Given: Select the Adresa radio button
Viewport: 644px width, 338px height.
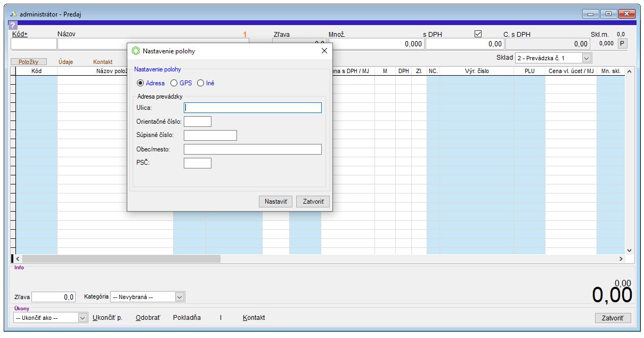Looking at the screenshot, I should pos(141,83).
